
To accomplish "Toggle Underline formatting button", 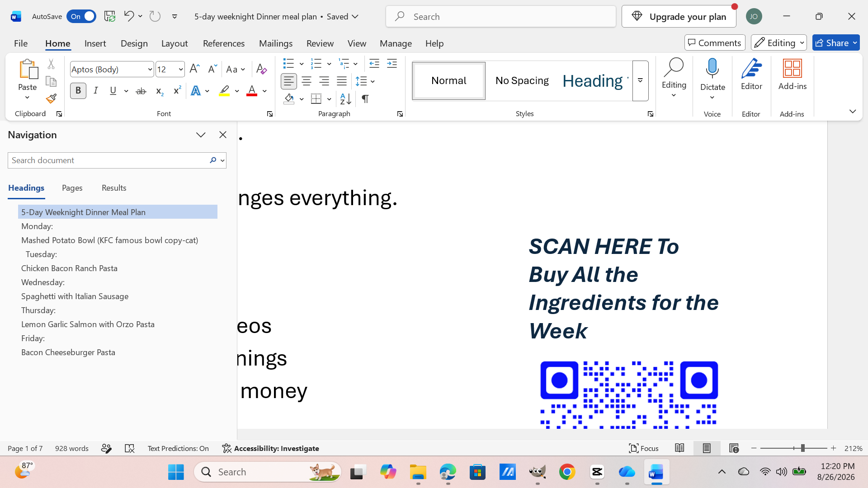I will [113, 91].
